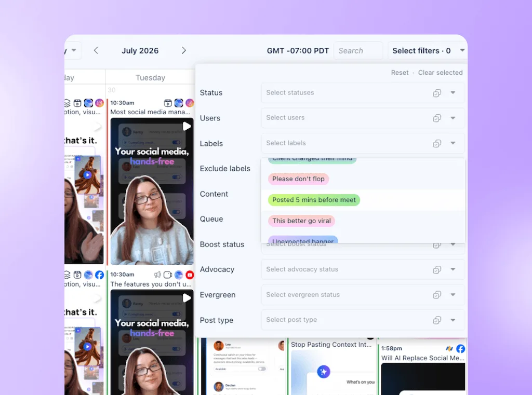
Task: Click reel icon on Most social media post
Action: 168,103
